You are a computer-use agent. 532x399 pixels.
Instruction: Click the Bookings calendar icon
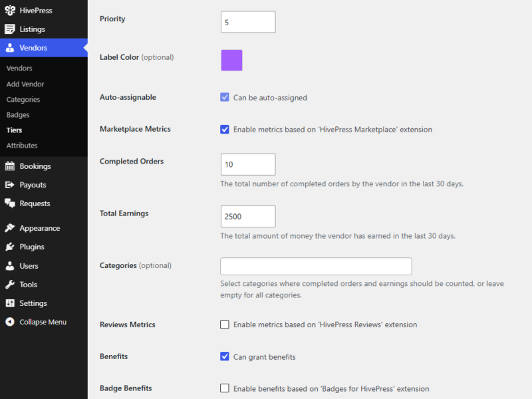pyautogui.click(x=10, y=166)
